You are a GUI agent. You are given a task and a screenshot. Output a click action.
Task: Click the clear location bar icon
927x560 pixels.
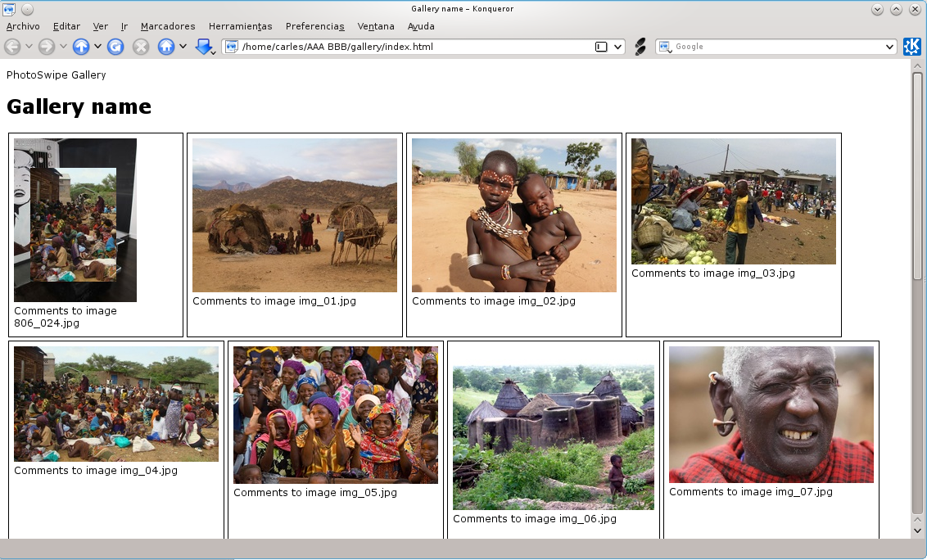pyautogui.click(x=600, y=47)
